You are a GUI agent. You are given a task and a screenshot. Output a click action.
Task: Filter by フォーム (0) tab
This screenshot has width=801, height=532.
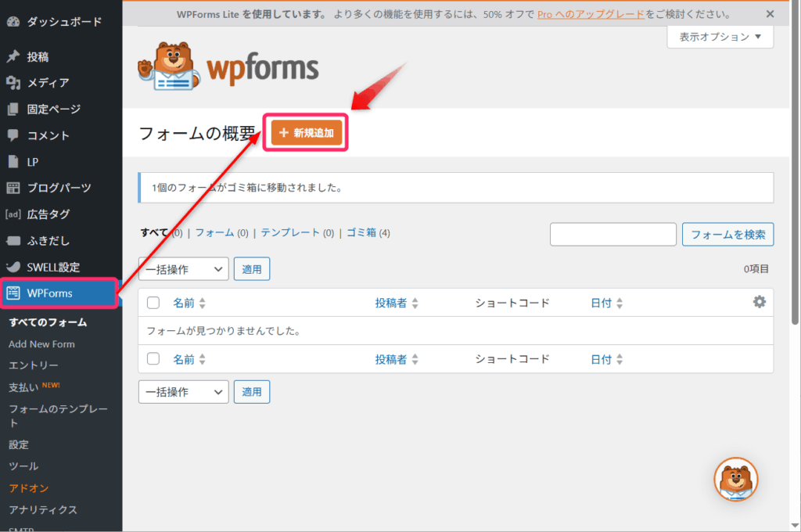pos(221,232)
